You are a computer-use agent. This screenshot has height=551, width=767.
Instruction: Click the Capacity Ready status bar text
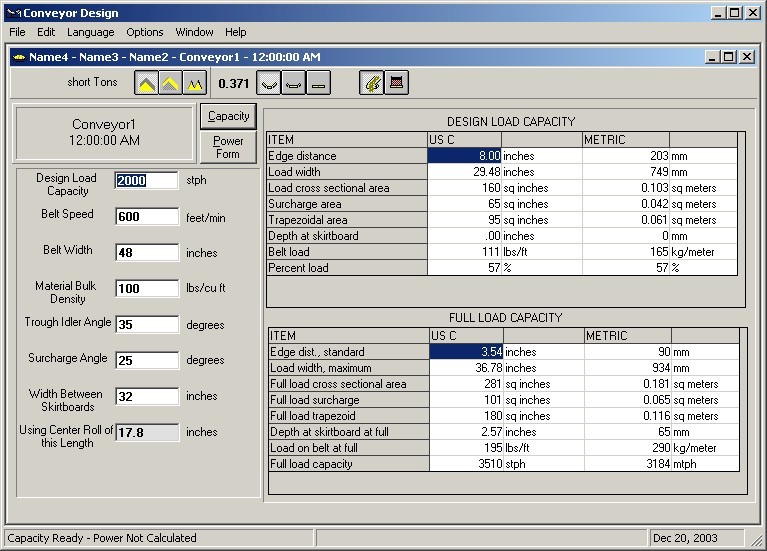coord(102,538)
